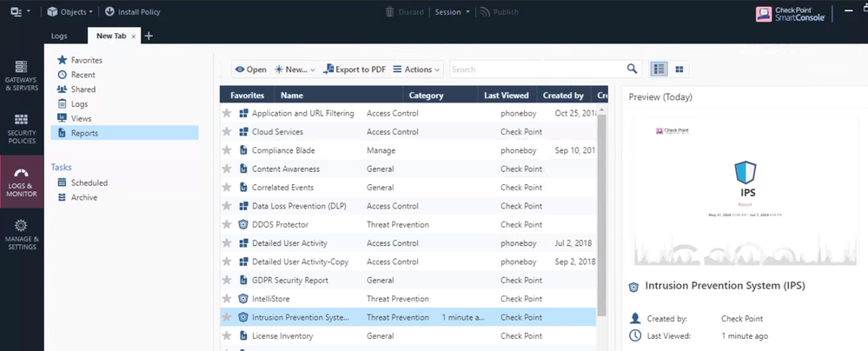The image size is (868, 351).
Task: Click the Compliance Blade document icon
Action: [x=242, y=150]
